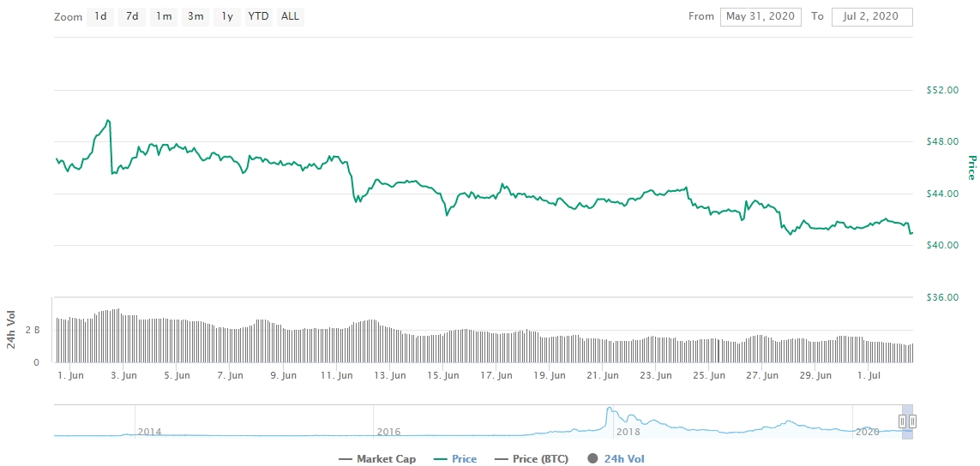Viewport: 980px width, 466px height.
Task: Click the price spike peak near 3. Jun
Action: coord(108,120)
